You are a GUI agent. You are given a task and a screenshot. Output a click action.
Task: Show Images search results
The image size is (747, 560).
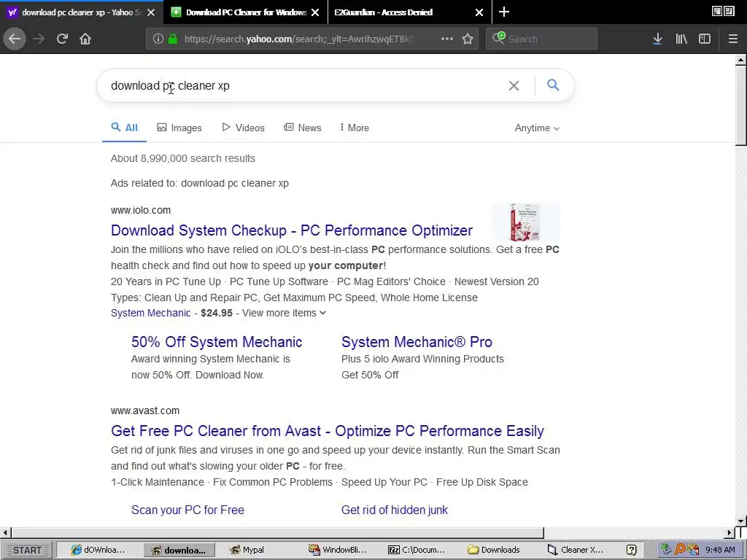click(x=179, y=128)
